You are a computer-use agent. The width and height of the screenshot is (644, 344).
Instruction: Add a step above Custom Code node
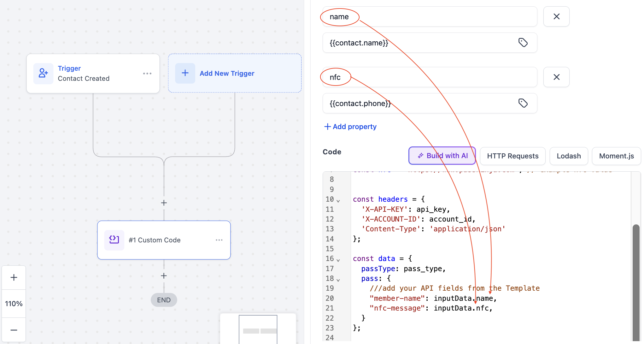click(164, 203)
